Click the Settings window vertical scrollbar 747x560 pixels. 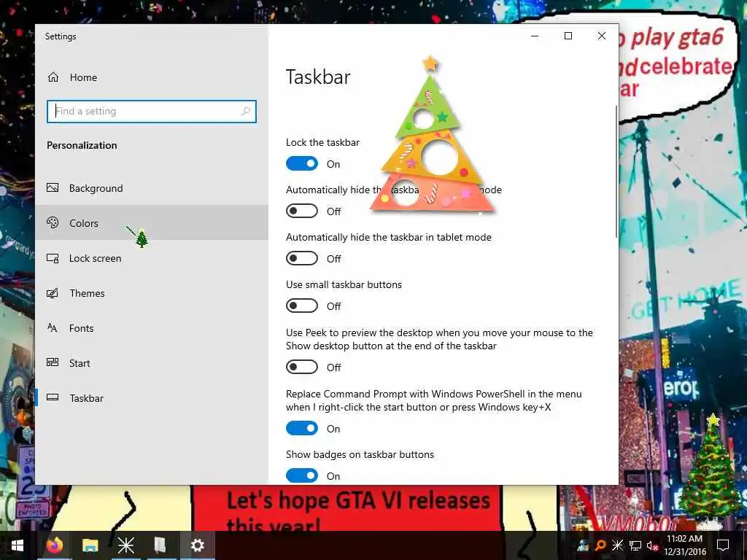tap(616, 171)
